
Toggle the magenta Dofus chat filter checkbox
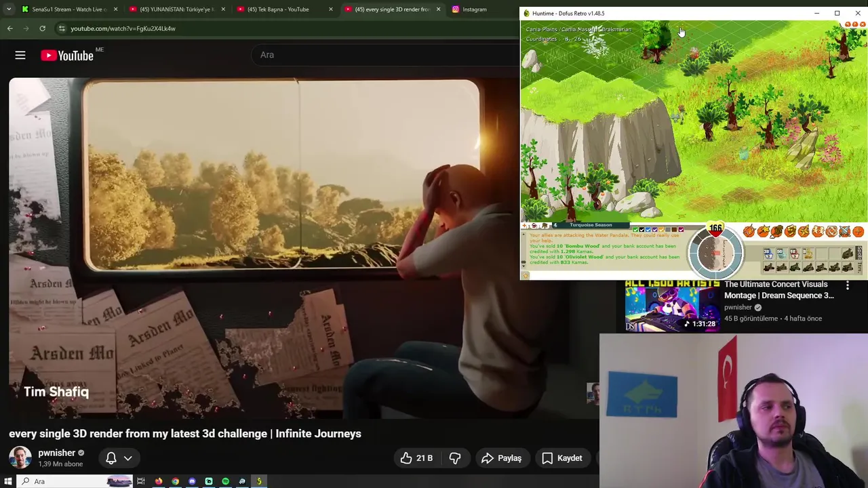pos(681,230)
